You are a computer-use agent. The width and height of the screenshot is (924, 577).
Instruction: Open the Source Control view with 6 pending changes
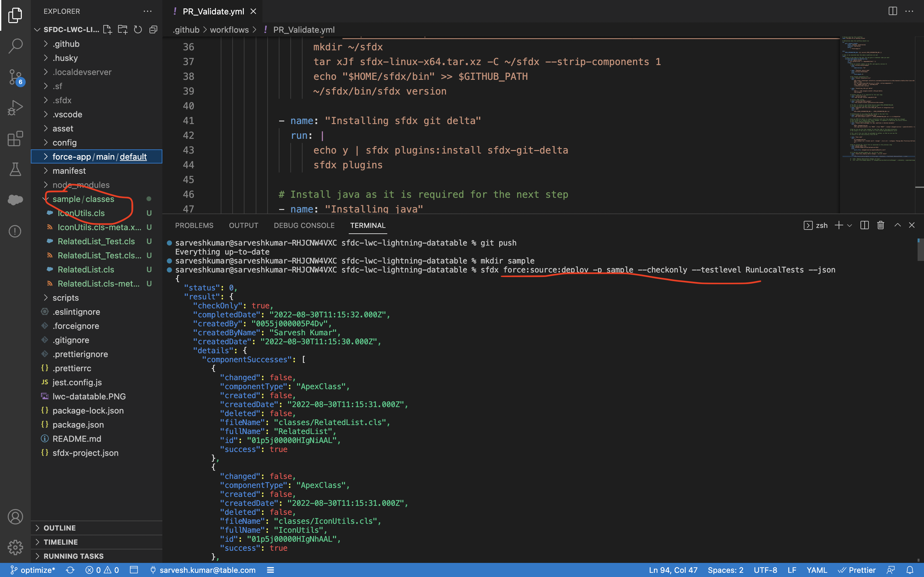click(15, 77)
